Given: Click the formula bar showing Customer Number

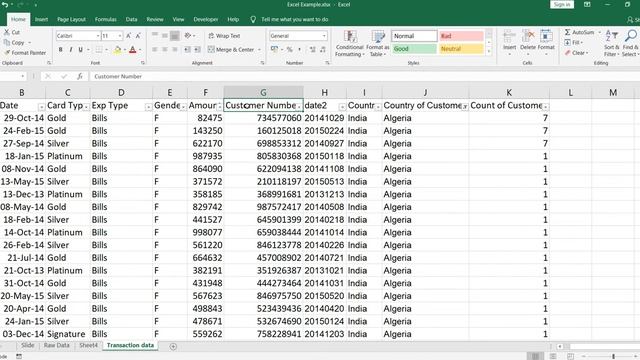Looking at the screenshot, I should tap(363, 76).
